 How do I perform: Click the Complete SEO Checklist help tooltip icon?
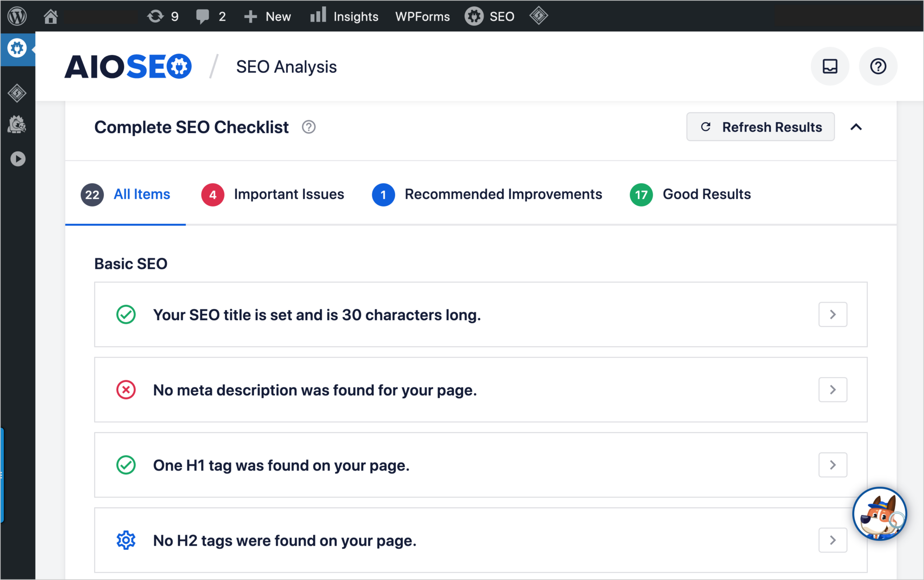tap(309, 127)
